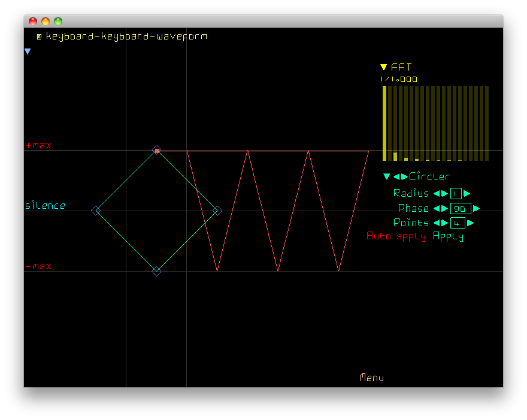
Task: Open the Menu at the bottom
Action: [371, 378]
